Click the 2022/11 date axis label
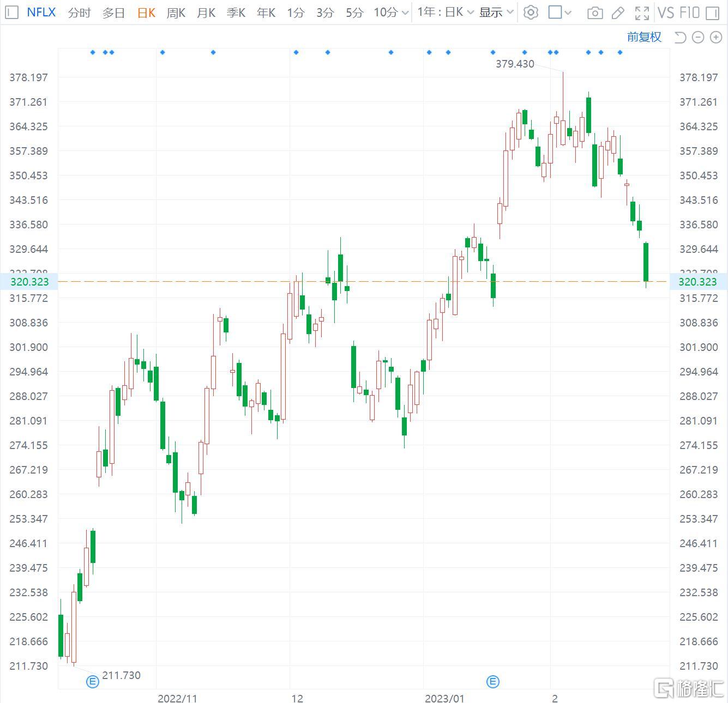The height and width of the screenshot is (703, 728). tap(177, 698)
